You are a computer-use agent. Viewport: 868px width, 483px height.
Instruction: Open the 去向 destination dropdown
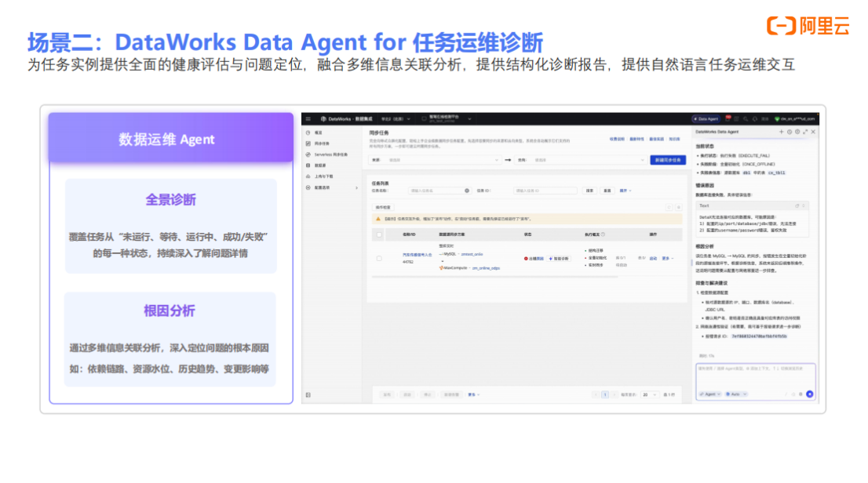point(582,160)
